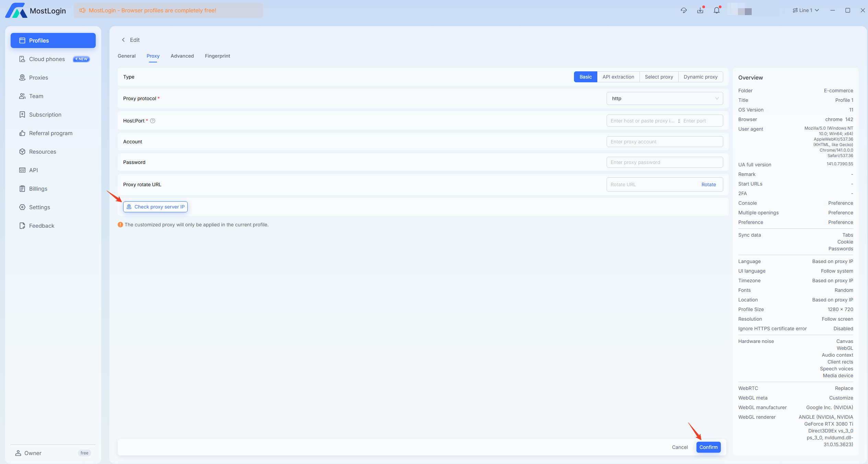This screenshot has width=868, height=464.
Task: Select the API extraction type option
Action: pyautogui.click(x=618, y=77)
